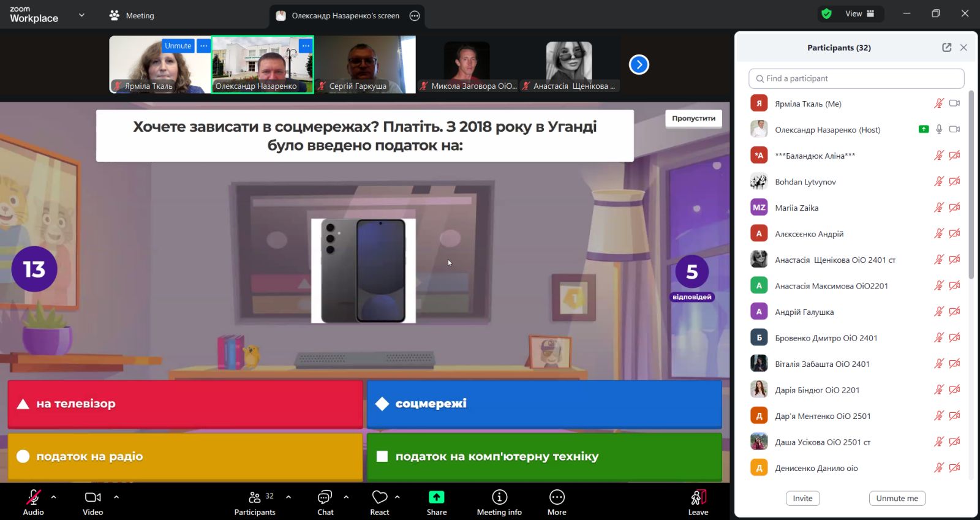The width and height of the screenshot is (980, 520).
Task: Click the Leave meeting icon
Action: pos(698,497)
